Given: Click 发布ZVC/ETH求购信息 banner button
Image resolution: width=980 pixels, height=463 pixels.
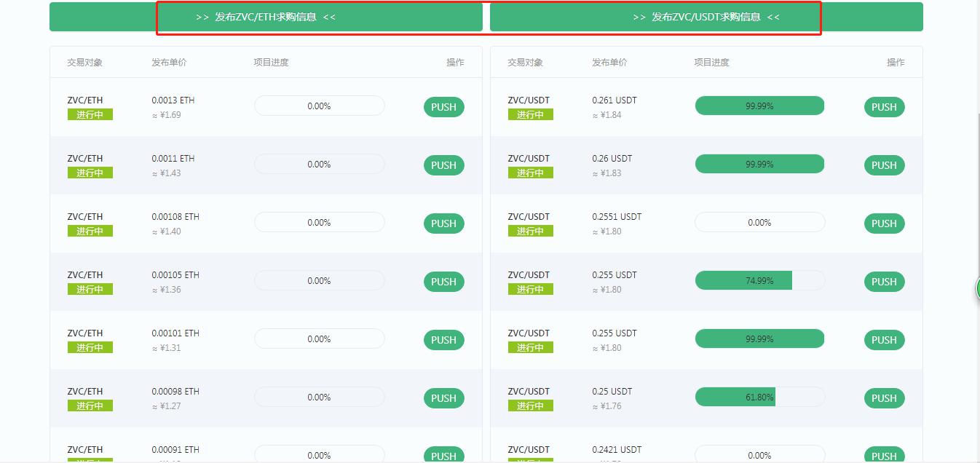Looking at the screenshot, I should click(266, 17).
